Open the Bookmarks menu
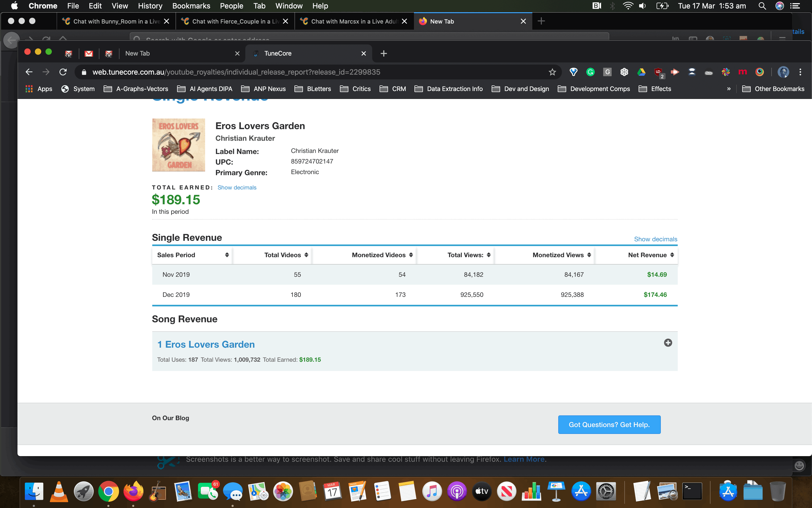 191,6
